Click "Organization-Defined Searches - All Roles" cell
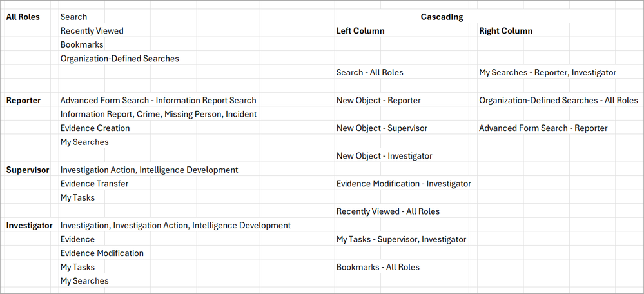 click(x=558, y=101)
